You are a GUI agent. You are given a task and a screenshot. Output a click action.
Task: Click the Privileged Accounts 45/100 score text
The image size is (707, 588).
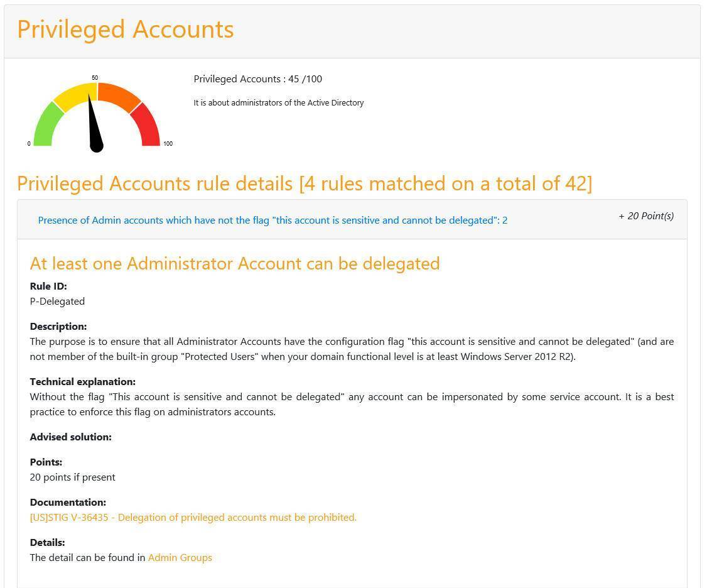click(x=257, y=79)
